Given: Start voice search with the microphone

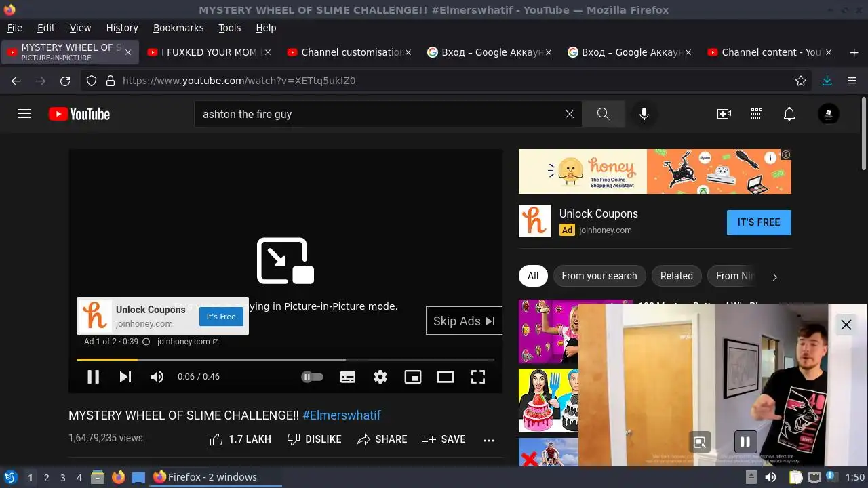Looking at the screenshot, I should 644,114.
